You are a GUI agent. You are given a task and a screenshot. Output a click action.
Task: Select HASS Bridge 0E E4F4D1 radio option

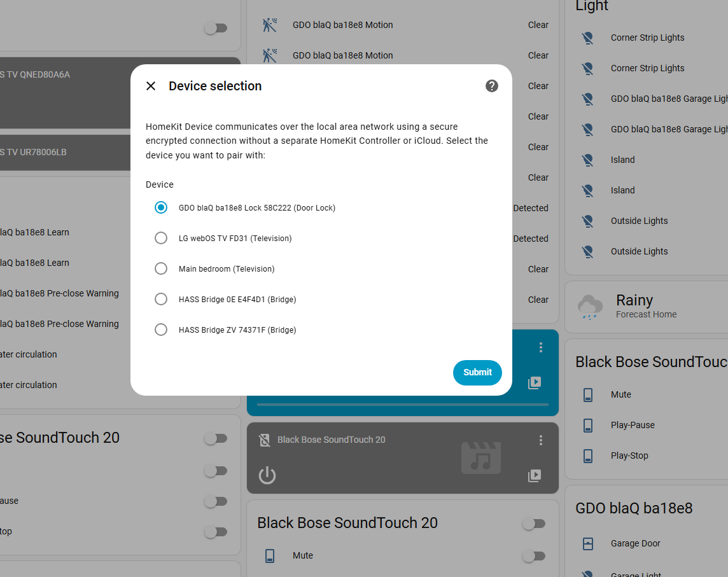point(160,300)
